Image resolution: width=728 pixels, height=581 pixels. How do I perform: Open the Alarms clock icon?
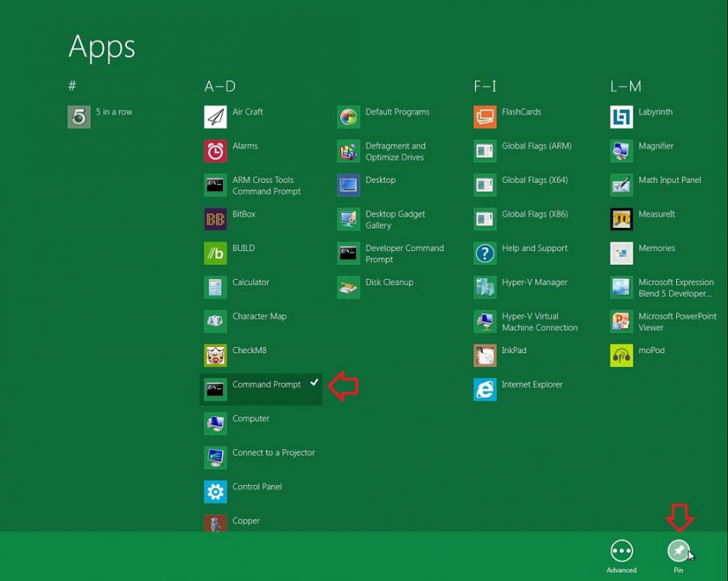pos(216,151)
